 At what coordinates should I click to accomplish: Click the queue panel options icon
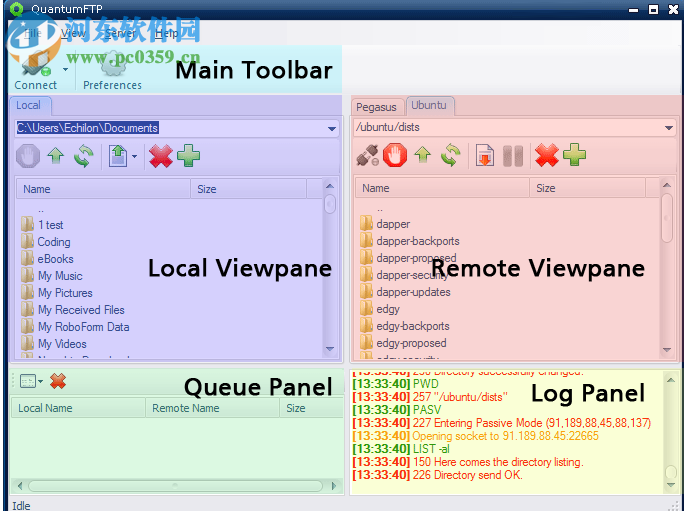click(28, 381)
